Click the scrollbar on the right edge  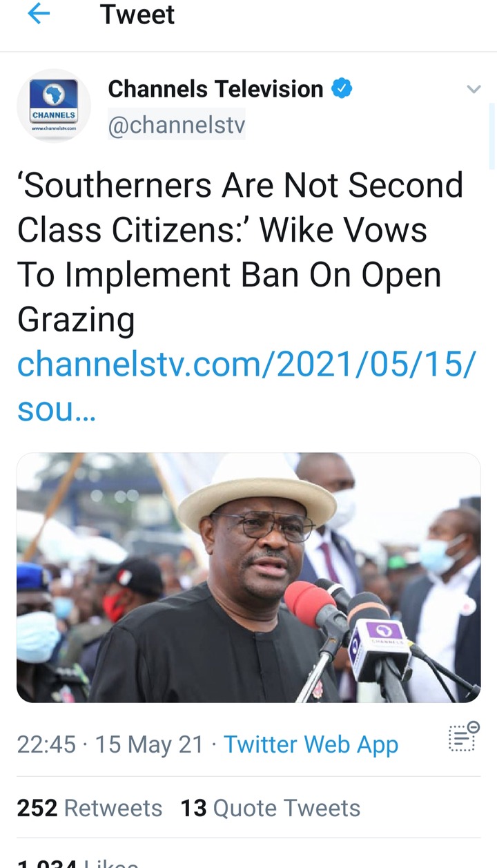pos(492,135)
